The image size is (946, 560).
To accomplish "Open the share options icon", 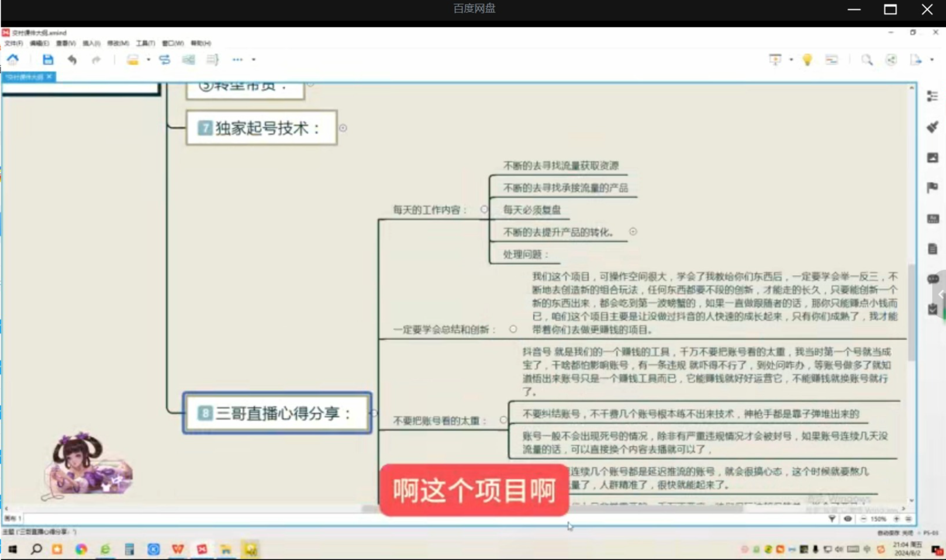I will point(890,59).
